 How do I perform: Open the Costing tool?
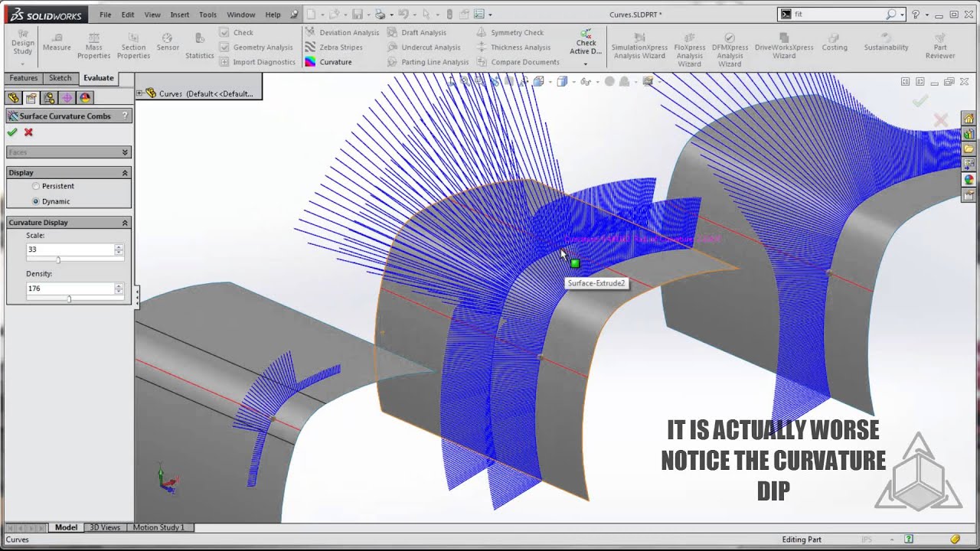click(835, 43)
